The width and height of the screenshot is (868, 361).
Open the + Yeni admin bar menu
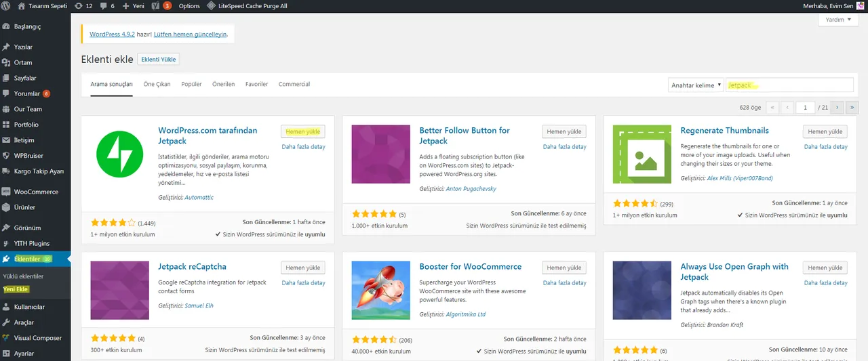134,5
